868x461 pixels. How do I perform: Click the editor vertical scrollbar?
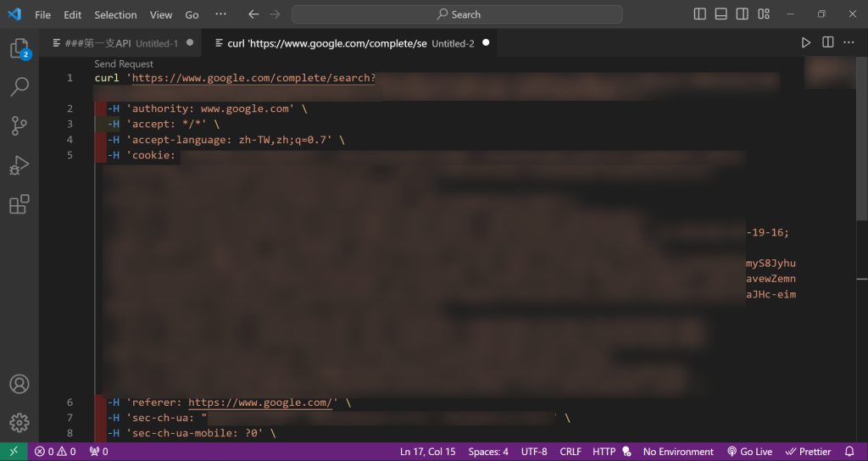pos(862,138)
